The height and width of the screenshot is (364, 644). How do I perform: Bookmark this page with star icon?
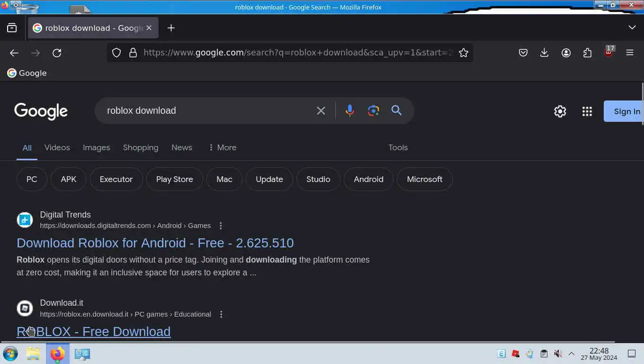pos(464,53)
